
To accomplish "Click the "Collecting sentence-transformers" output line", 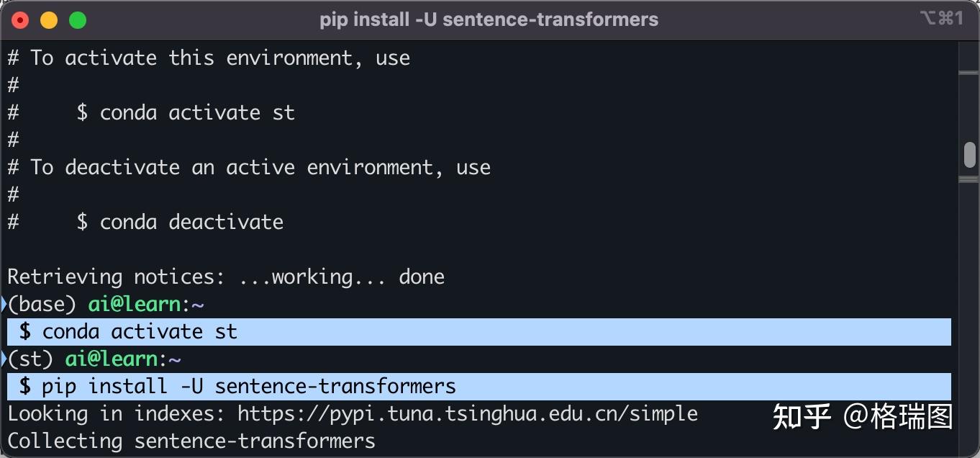I will point(191,441).
